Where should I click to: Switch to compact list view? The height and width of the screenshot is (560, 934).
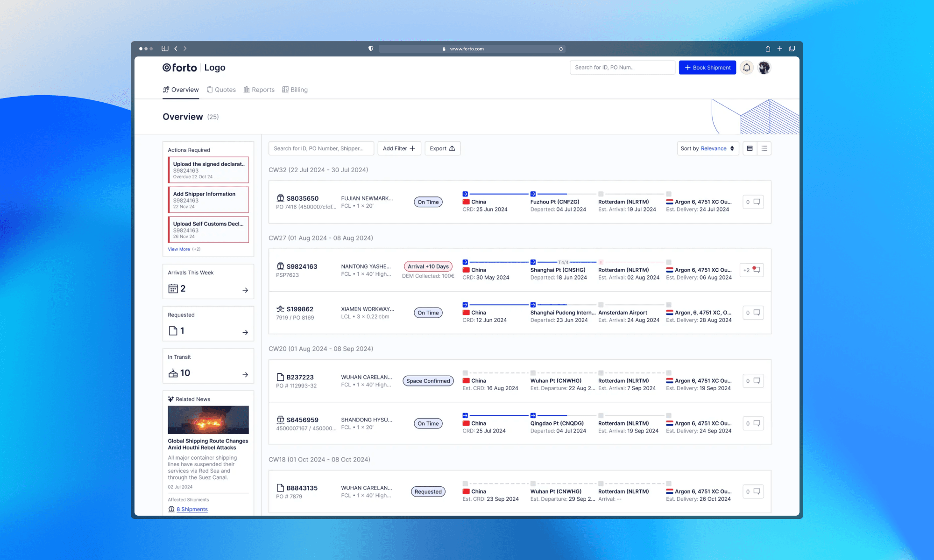pos(764,148)
